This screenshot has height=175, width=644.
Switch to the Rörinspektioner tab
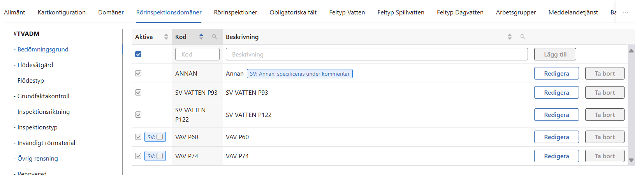pos(236,12)
